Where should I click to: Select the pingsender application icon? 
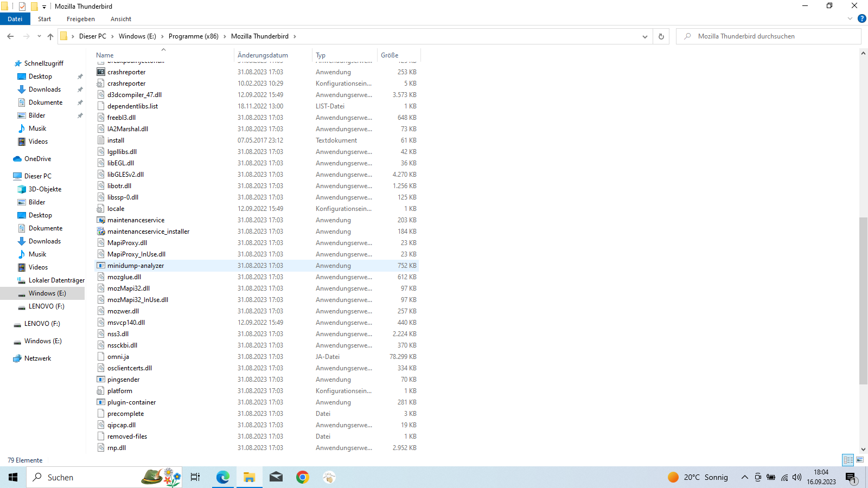click(101, 380)
